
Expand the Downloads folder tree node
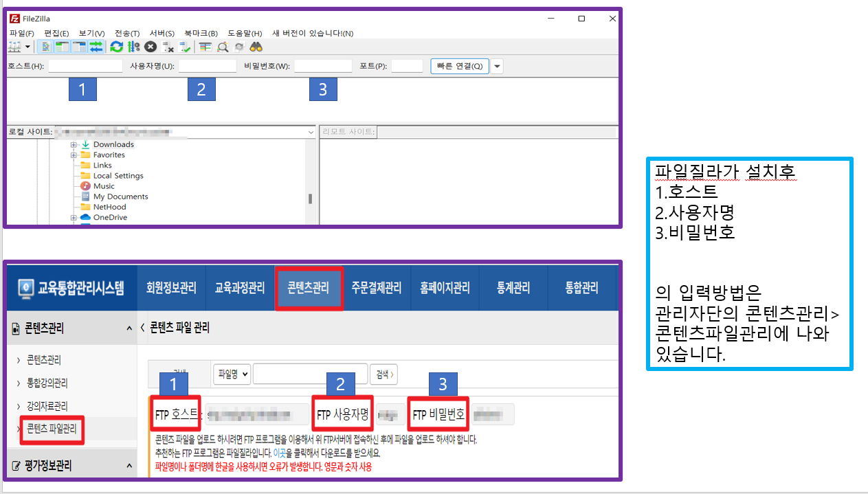pyautogui.click(x=73, y=145)
